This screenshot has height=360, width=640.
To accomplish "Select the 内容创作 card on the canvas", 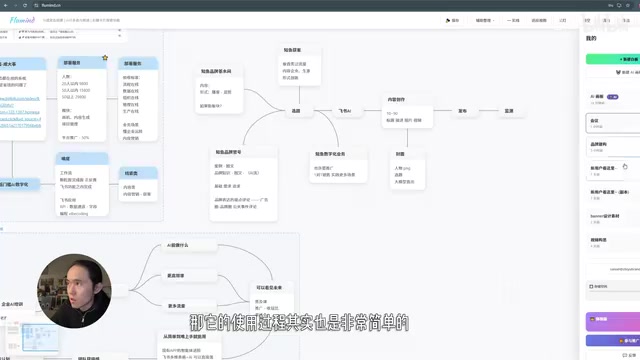I will [407, 111].
